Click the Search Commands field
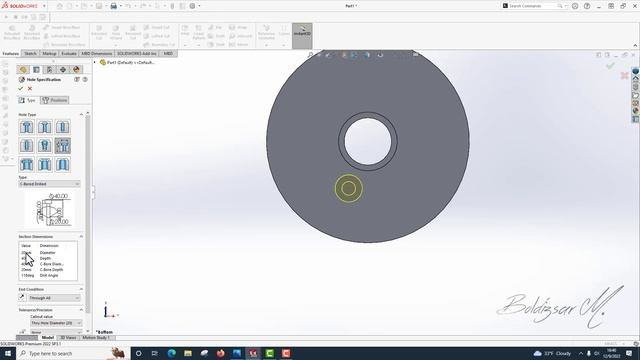Viewport: 640px width, 360px height. pos(532,6)
